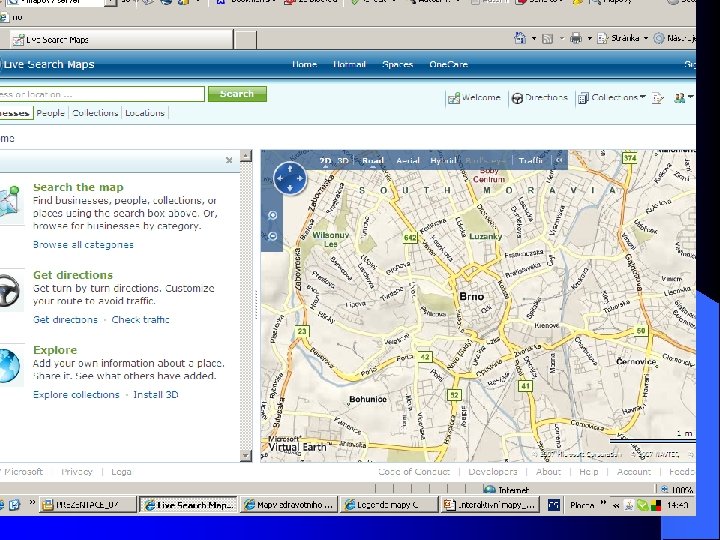Viewport: 720px width, 540px height.
Task: Select the Collections search tab
Action: [x=95, y=112]
